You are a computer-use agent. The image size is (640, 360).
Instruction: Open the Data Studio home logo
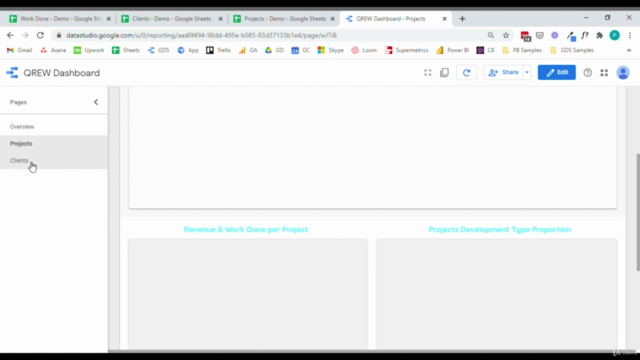tap(12, 73)
